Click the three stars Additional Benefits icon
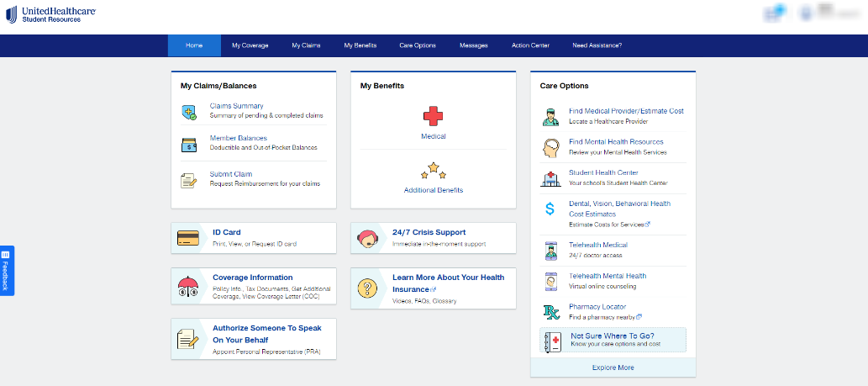This screenshot has height=386, width=868. [x=434, y=171]
